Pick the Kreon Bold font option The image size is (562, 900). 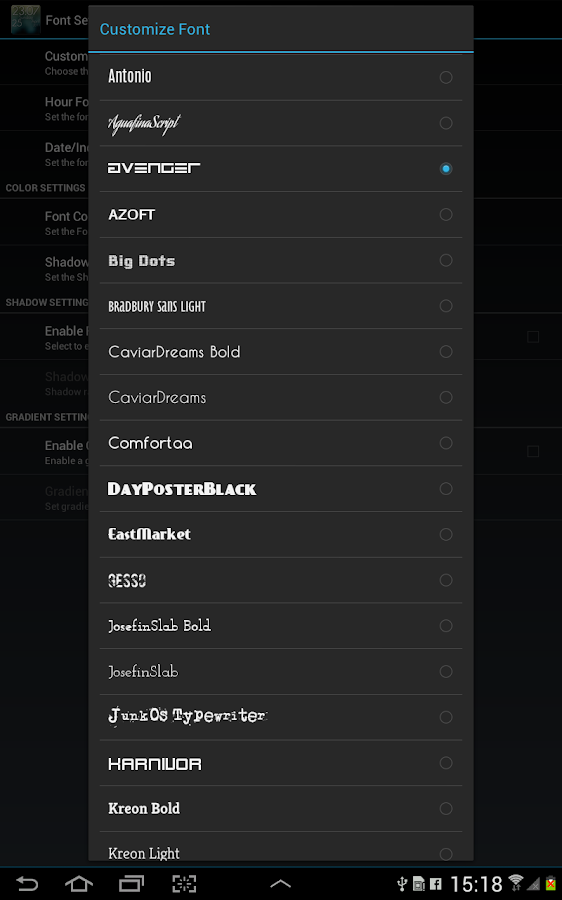(x=281, y=809)
